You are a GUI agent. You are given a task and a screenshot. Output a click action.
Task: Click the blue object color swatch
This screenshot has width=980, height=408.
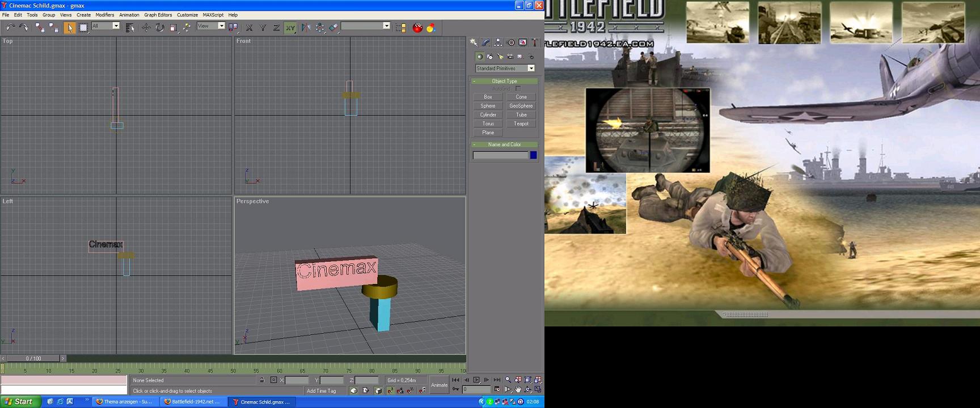coord(533,155)
